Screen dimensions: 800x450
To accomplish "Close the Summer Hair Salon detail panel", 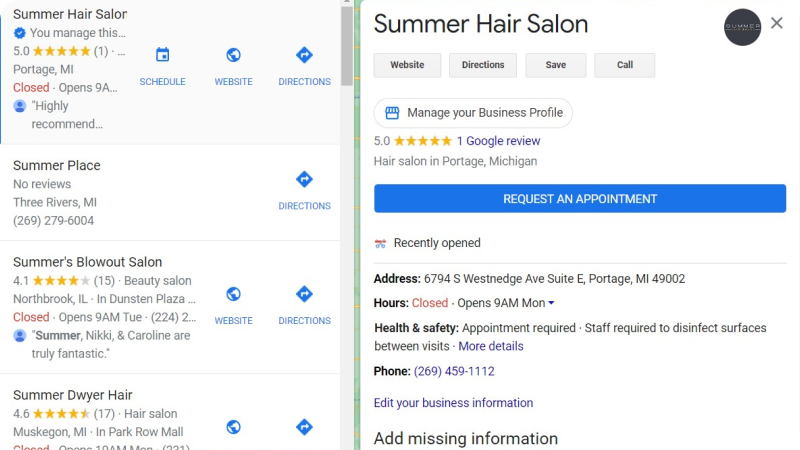I will pyautogui.click(x=777, y=23).
